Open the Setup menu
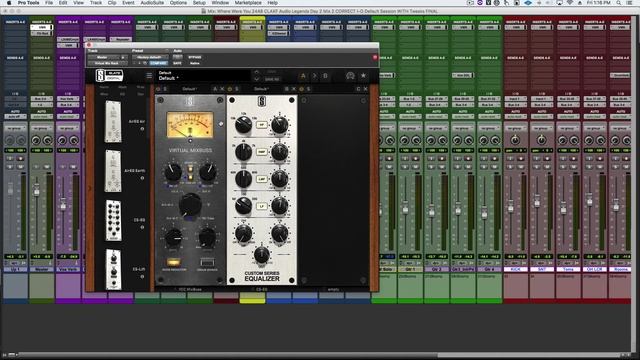The image size is (640, 360). (199, 3)
